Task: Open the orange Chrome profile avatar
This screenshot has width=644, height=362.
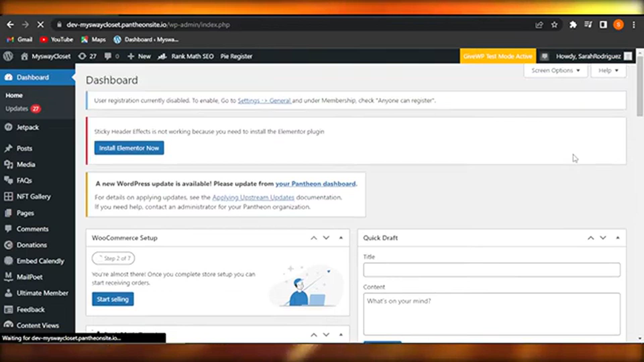Action: pyautogui.click(x=619, y=24)
